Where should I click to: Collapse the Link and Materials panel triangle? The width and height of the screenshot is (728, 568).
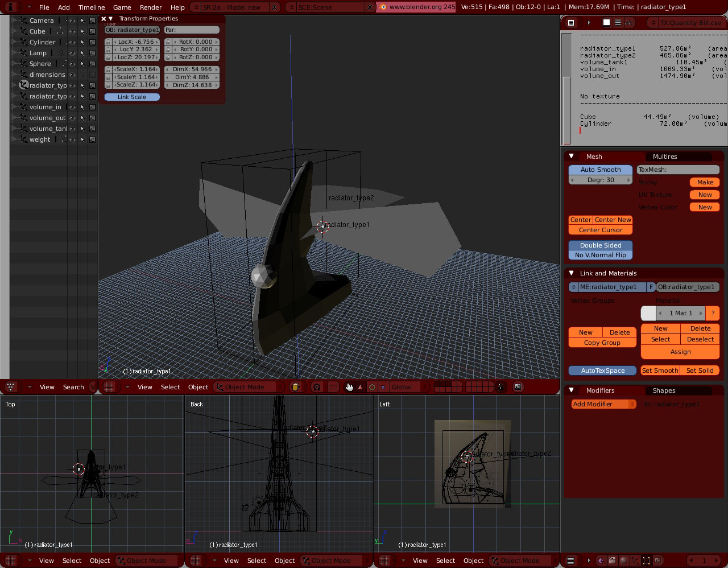572,273
